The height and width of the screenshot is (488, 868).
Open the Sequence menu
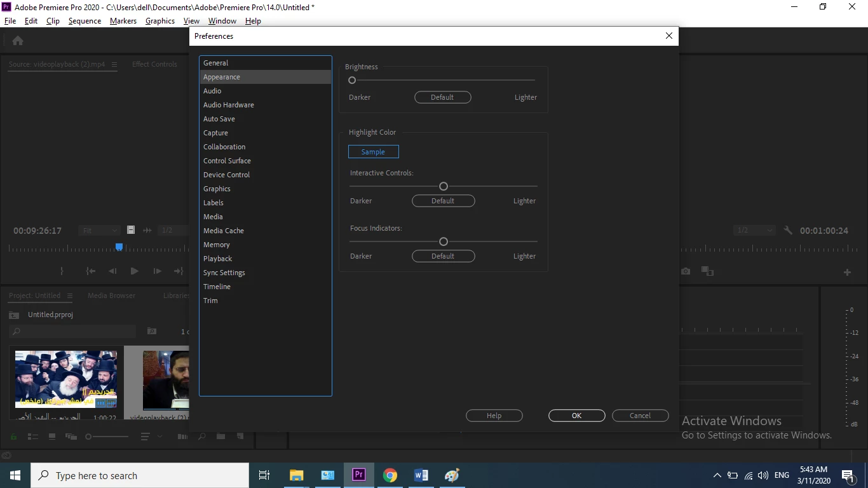(85, 21)
